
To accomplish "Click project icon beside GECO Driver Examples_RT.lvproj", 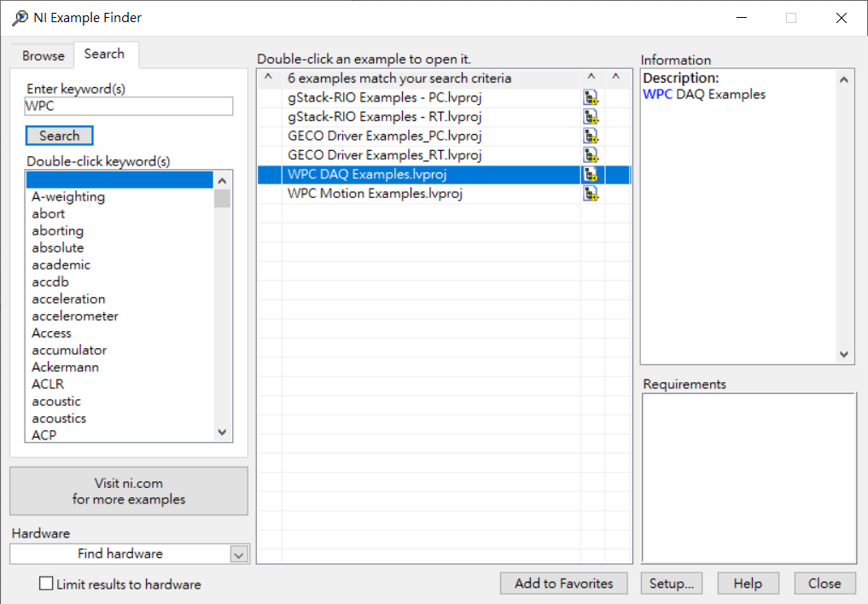I will [591, 155].
